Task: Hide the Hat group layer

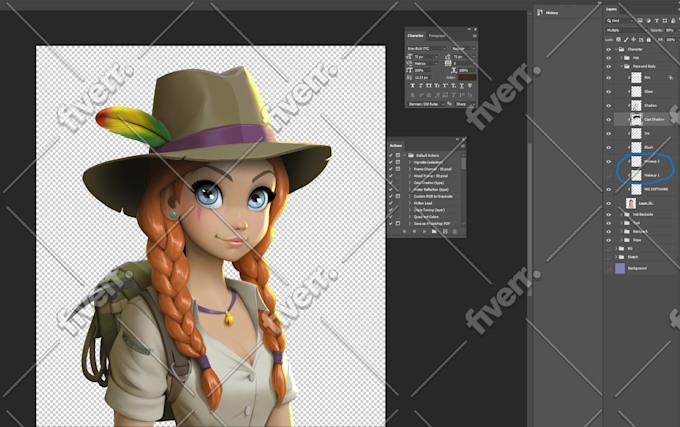Action: [608, 58]
